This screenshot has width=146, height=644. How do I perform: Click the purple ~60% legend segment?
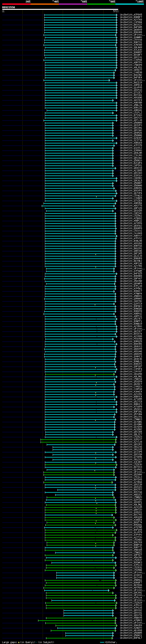tap(73, 4)
